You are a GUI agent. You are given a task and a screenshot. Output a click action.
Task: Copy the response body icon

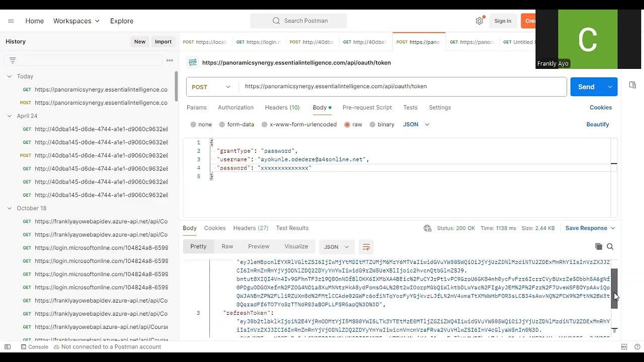click(598, 246)
